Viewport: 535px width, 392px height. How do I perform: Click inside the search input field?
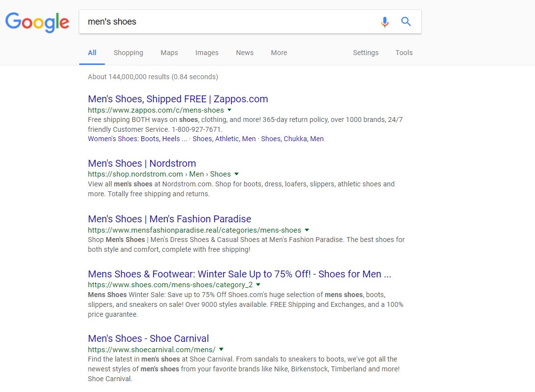pos(221,22)
